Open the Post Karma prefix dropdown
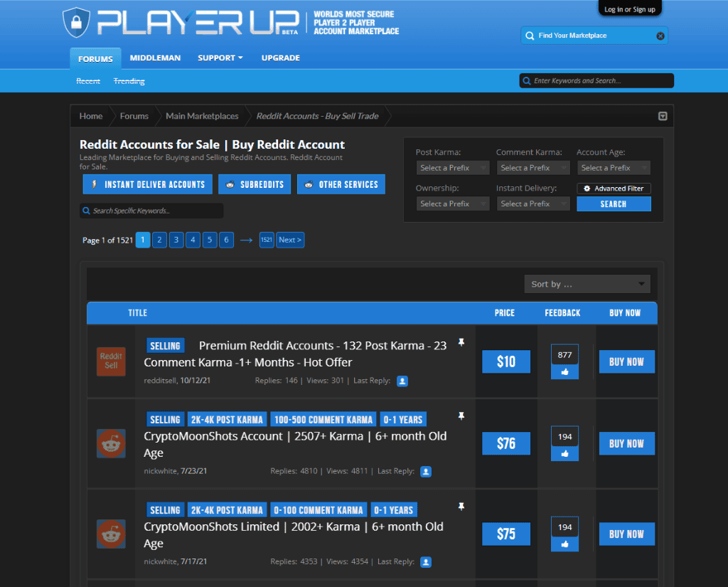 coord(453,168)
